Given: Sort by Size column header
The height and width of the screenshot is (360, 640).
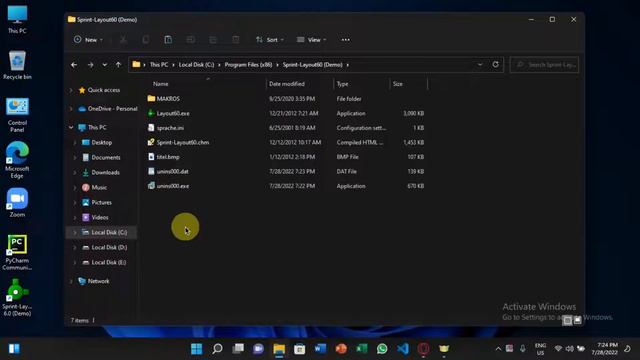Looking at the screenshot, I should pyautogui.click(x=398, y=84).
